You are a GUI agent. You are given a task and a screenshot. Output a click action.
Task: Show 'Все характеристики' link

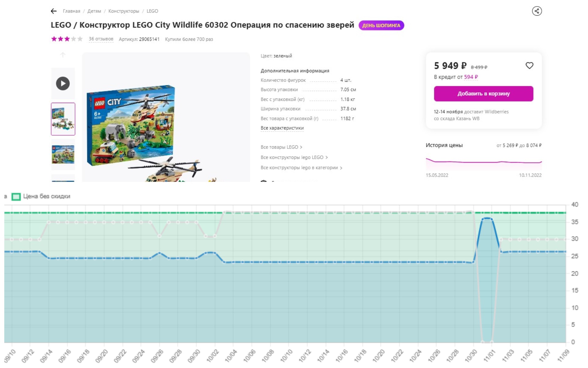pos(282,128)
